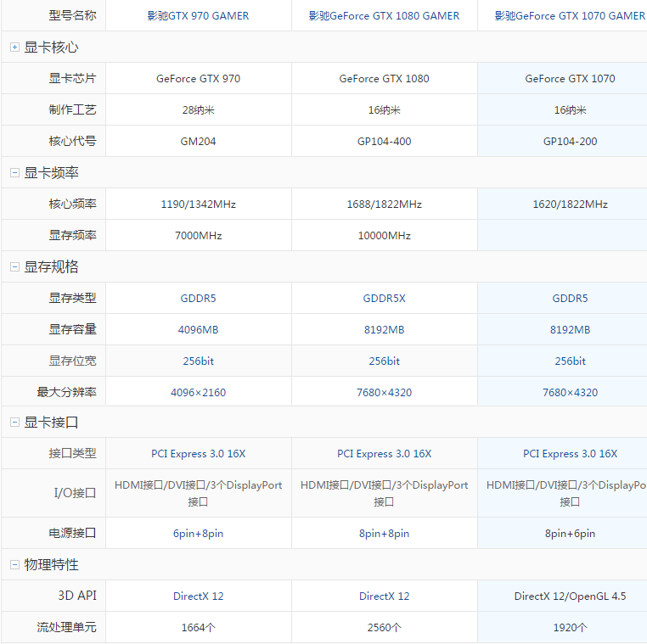This screenshot has width=647, height=644.
Task: Click the 7000MHz memory clock value
Action: [198, 235]
